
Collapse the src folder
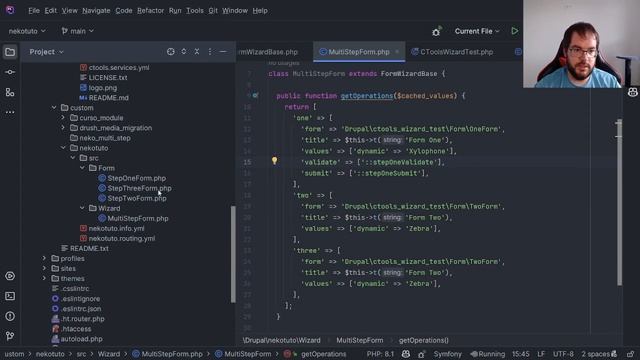point(73,158)
